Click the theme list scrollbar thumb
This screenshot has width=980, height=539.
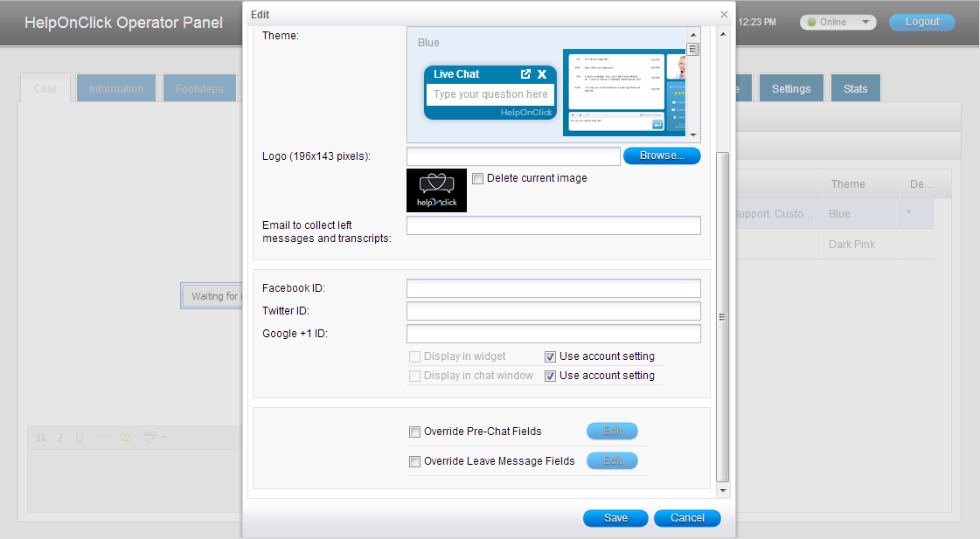tap(693, 49)
